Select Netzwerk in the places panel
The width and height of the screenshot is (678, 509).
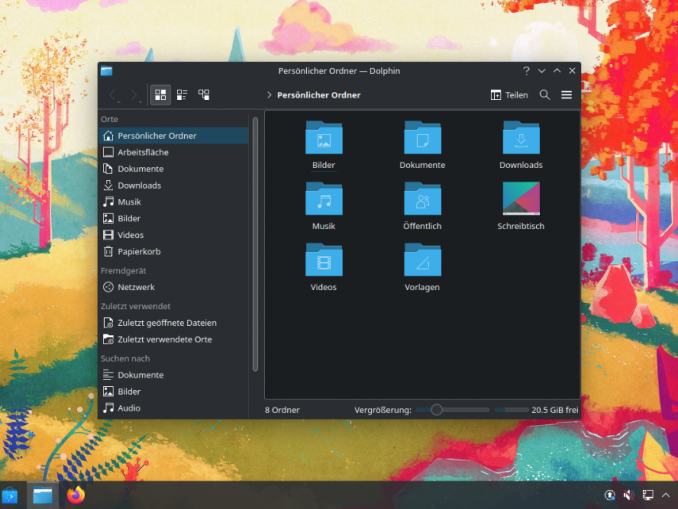(136, 287)
